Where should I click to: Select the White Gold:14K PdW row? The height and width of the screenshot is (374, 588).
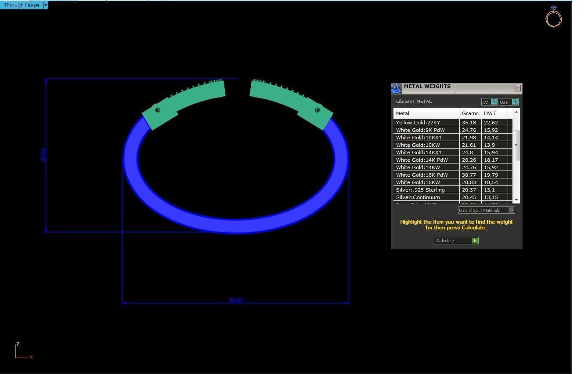point(453,160)
